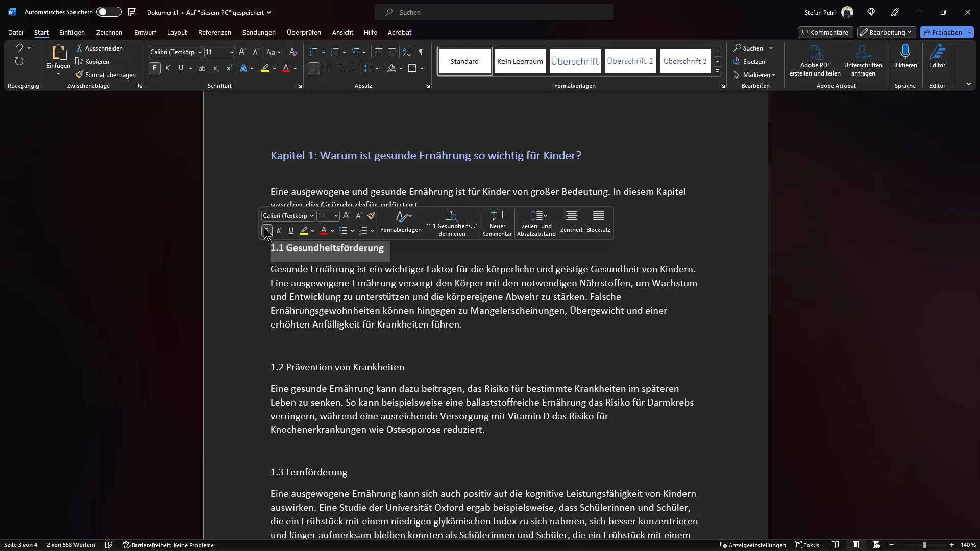Justify text using ribbon icon

coord(354,68)
